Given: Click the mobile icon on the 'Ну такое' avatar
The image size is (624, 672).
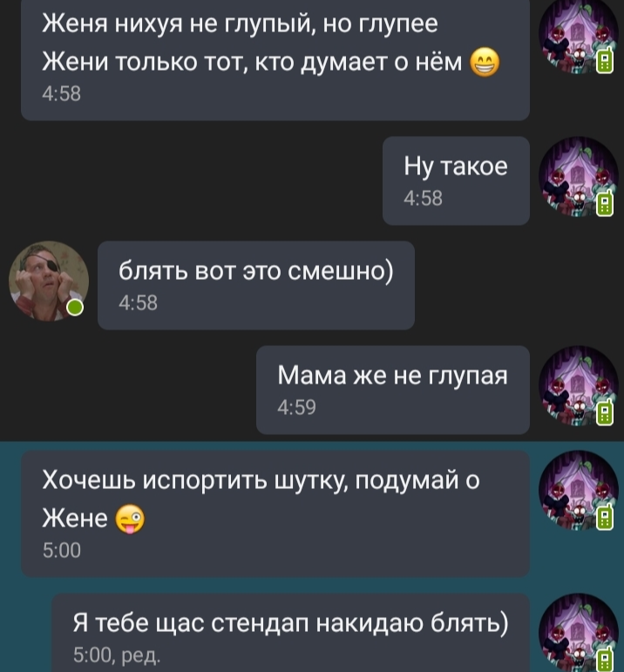Looking at the screenshot, I should pos(605,203).
